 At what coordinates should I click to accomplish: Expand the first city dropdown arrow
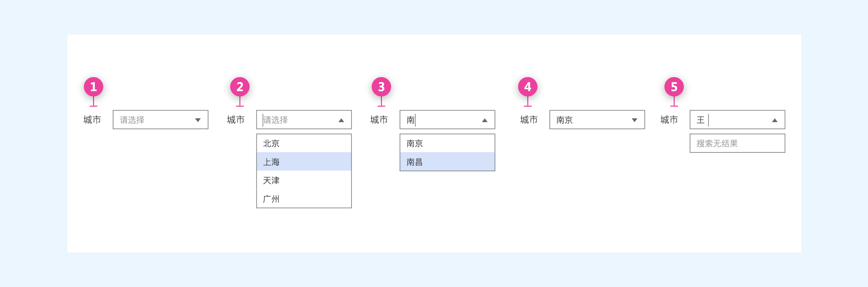(198, 120)
